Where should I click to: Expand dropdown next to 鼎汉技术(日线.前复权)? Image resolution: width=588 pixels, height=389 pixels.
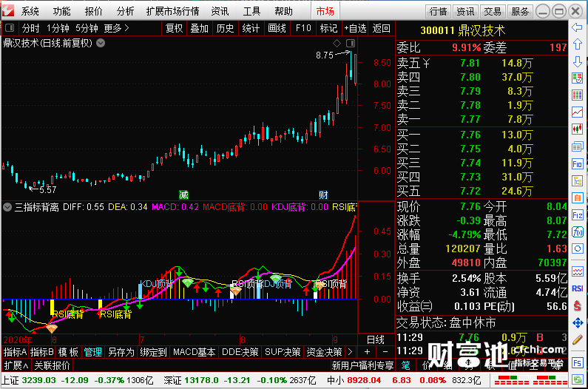pyautogui.click(x=101, y=43)
